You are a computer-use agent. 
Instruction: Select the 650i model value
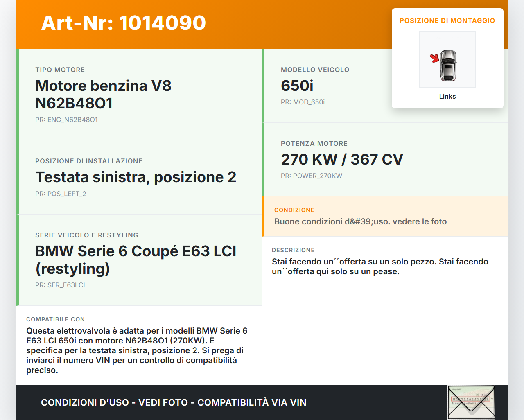coord(297,86)
